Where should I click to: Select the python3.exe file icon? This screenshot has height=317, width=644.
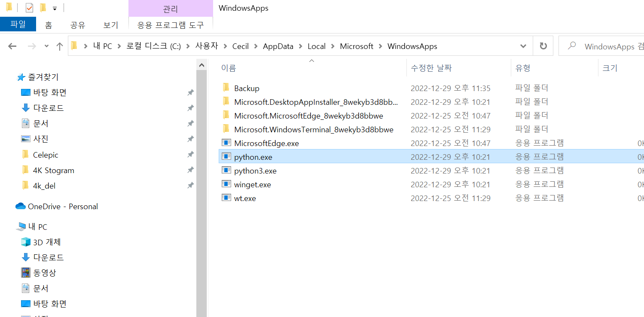point(226,170)
